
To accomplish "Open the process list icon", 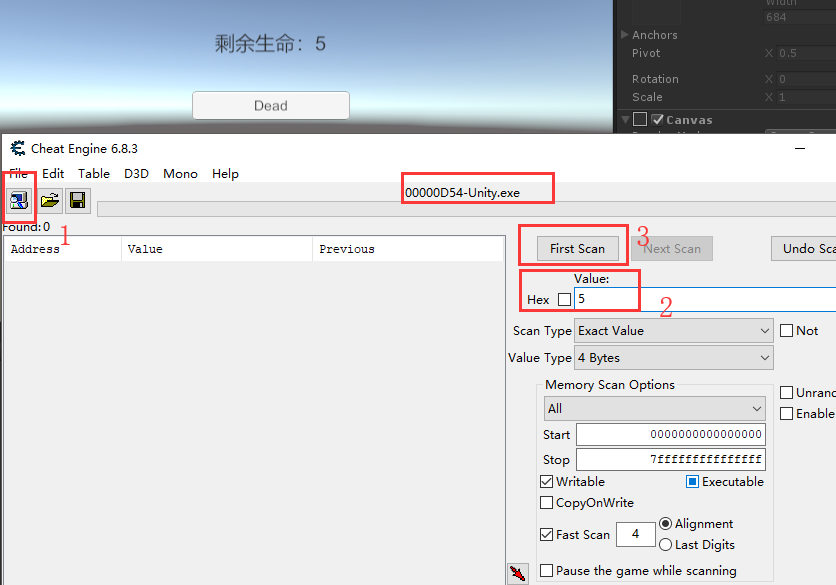I will (19, 200).
